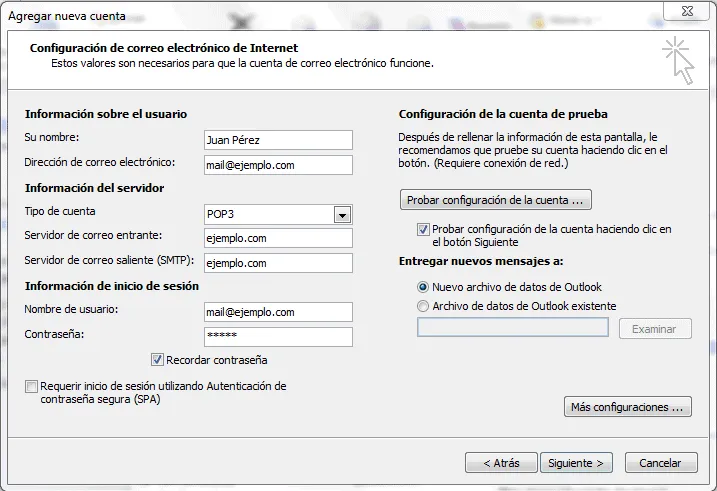Focus the Servidor de correo saliente (SMTP) field
Viewport: 717px width, 491px height.
point(277,263)
